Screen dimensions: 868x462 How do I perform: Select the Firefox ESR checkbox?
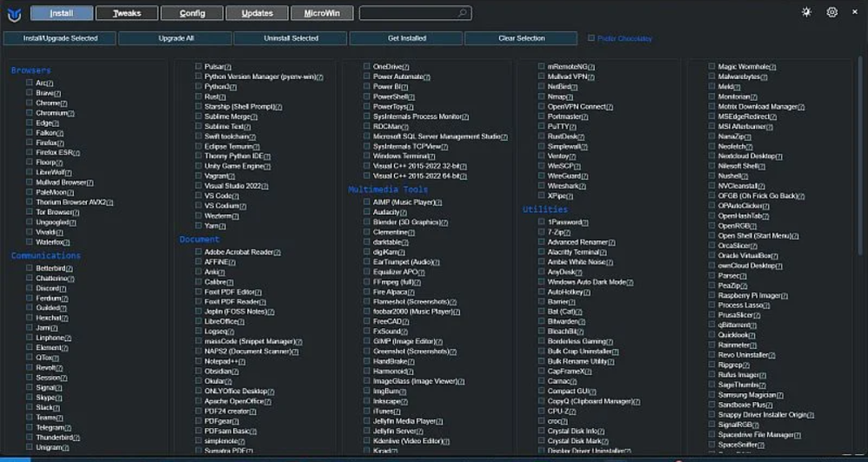pos(30,151)
